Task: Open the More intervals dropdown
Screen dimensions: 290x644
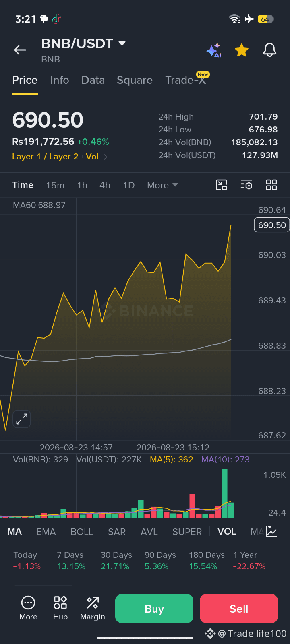Action: [x=162, y=185]
